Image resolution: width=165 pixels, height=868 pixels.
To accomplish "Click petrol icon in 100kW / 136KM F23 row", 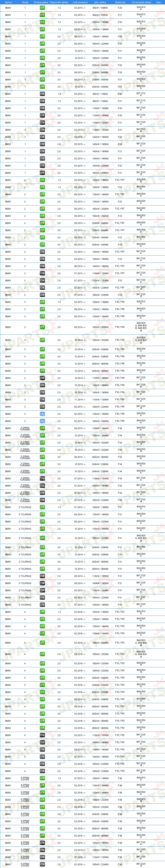I will pyautogui.click(x=42, y=187).
